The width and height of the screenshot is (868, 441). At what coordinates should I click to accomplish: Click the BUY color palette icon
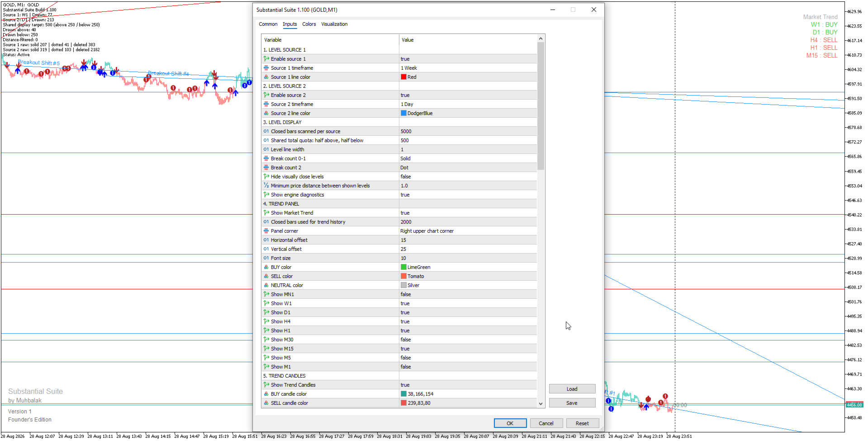[x=266, y=267]
